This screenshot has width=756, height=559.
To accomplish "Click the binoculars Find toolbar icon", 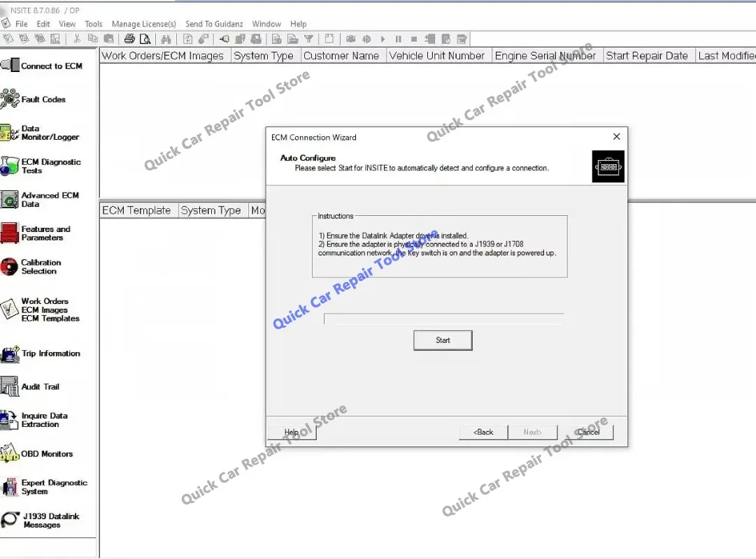I will [x=166, y=39].
